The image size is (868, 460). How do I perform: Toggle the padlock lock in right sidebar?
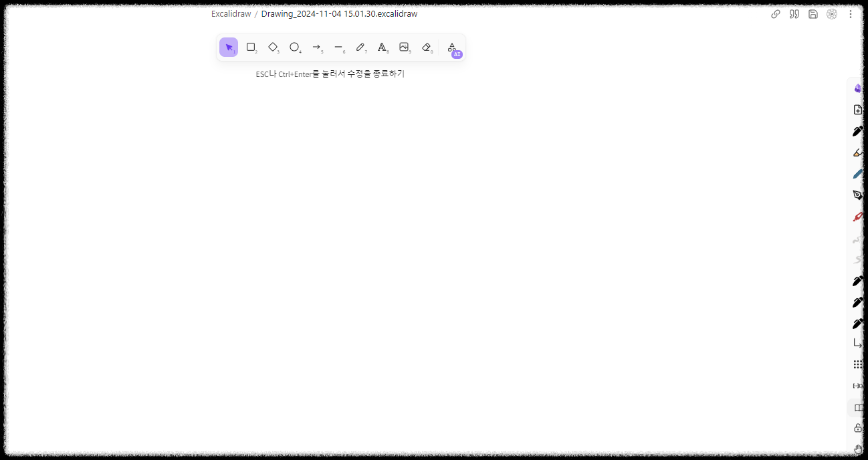[x=858, y=427]
